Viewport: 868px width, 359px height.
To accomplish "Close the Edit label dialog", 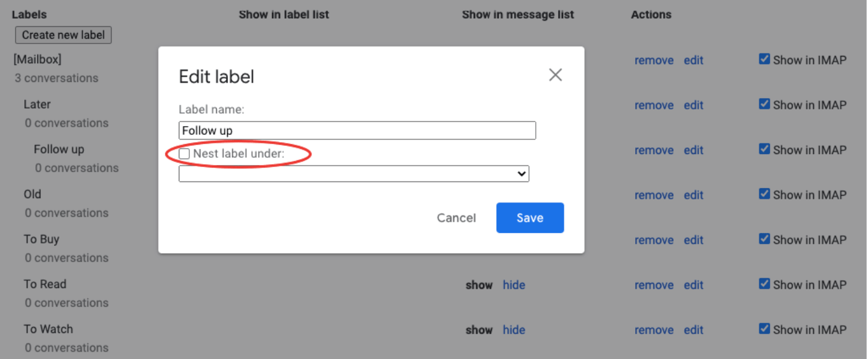I will point(555,75).
